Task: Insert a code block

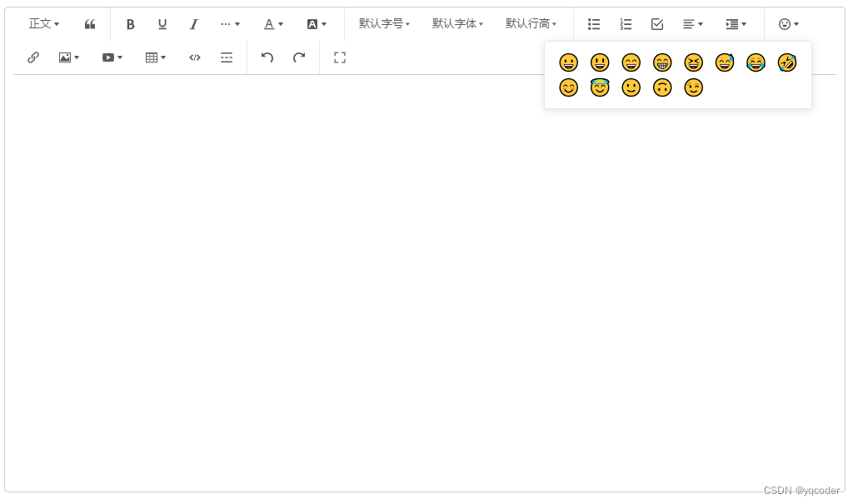Action: pyautogui.click(x=195, y=57)
